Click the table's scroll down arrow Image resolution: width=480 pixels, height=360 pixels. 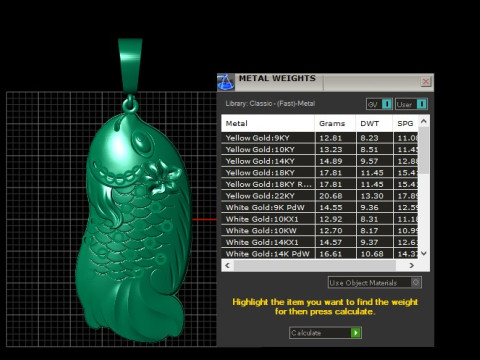(x=424, y=253)
